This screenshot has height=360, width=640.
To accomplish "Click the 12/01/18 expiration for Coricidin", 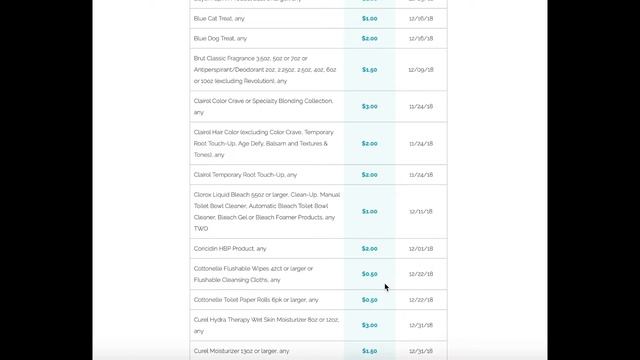I will pos(421,249).
